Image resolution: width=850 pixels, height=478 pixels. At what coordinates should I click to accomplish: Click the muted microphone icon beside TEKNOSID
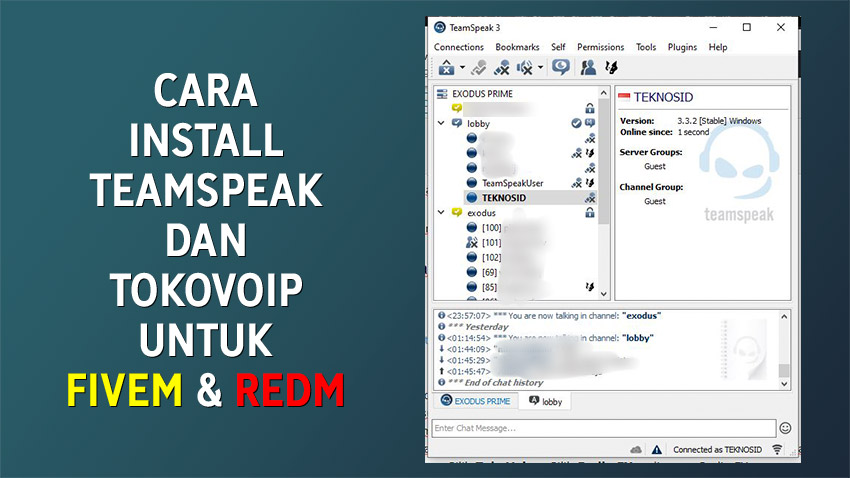(x=590, y=198)
